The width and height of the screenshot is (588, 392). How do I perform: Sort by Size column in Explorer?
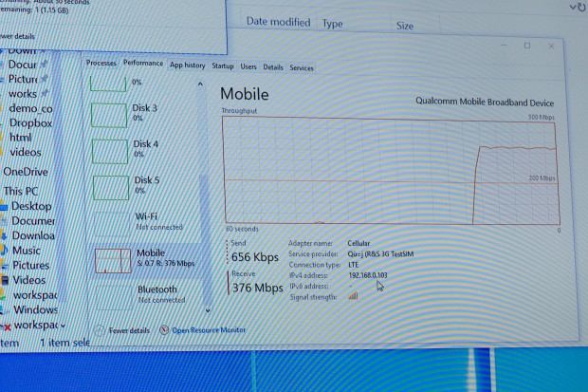[x=405, y=26]
